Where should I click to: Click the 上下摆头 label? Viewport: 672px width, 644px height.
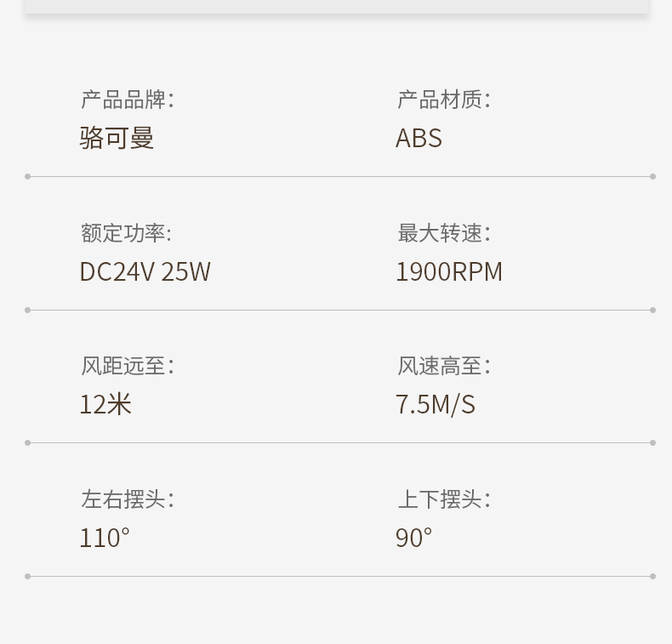pyautogui.click(x=444, y=499)
